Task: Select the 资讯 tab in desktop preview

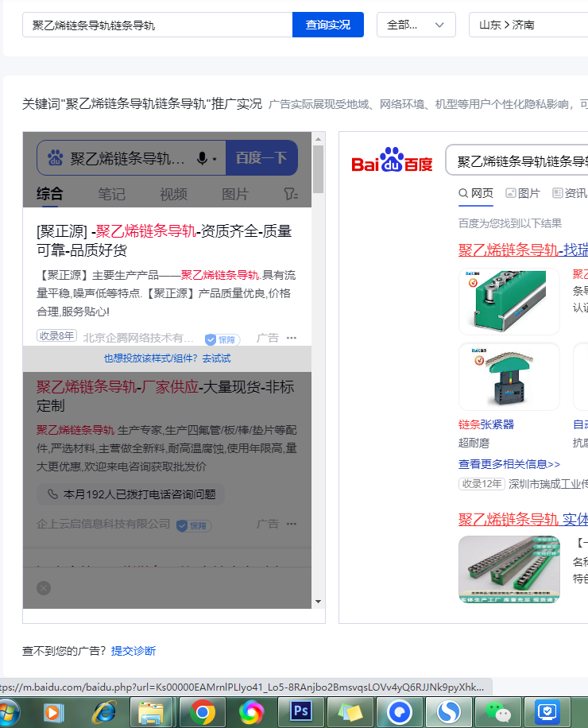Action: point(570,193)
